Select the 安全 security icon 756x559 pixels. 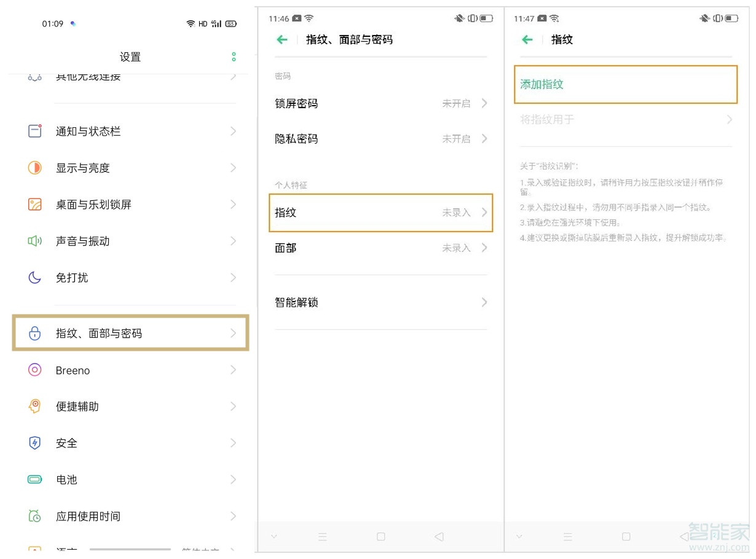pyautogui.click(x=35, y=443)
